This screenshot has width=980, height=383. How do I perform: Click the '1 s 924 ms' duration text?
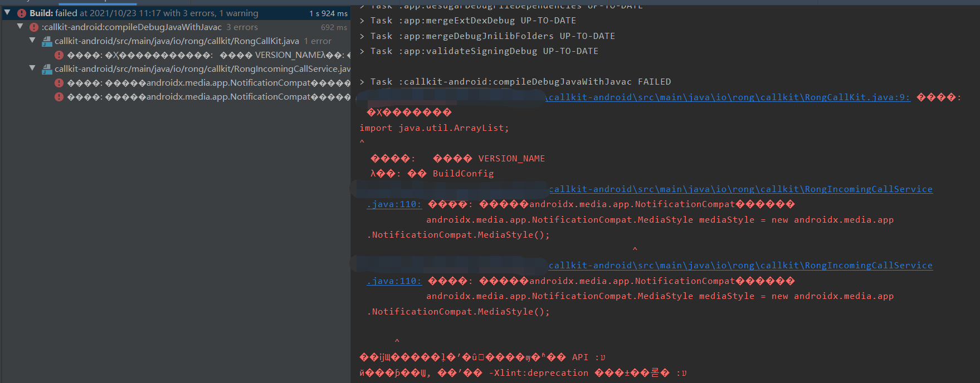(x=329, y=13)
